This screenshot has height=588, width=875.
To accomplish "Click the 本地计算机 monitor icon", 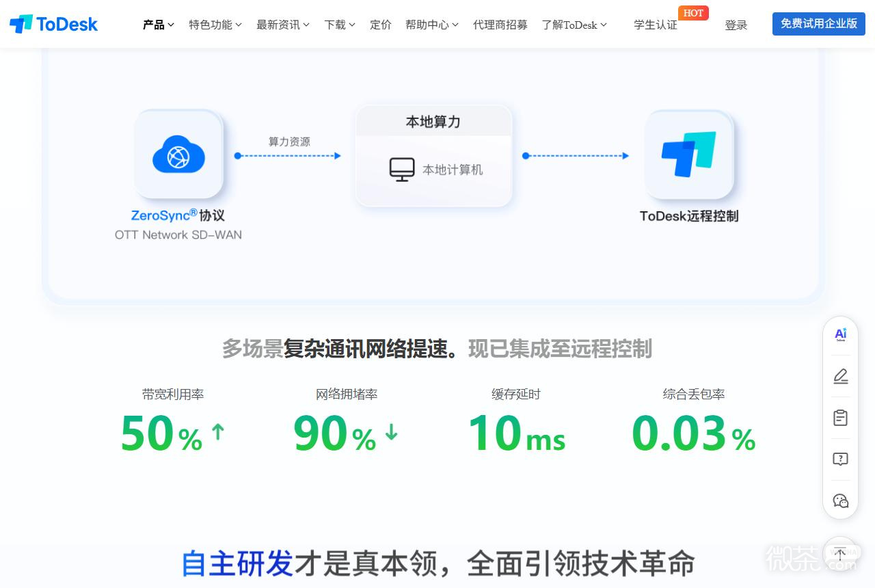I will click(x=402, y=170).
